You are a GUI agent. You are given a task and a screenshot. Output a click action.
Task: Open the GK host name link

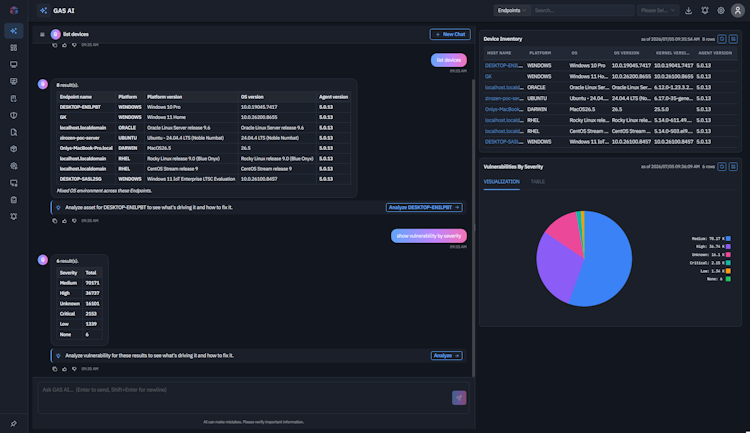point(488,77)
